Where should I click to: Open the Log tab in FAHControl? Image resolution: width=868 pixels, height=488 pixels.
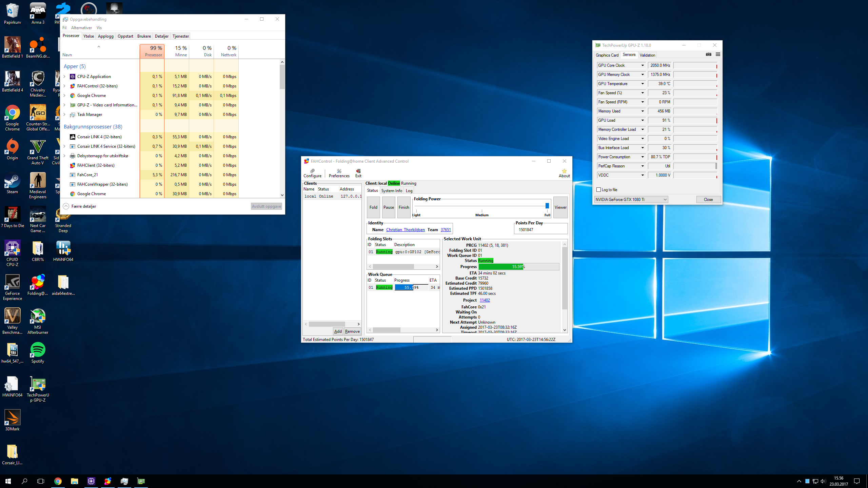click(x=409, y=190)
